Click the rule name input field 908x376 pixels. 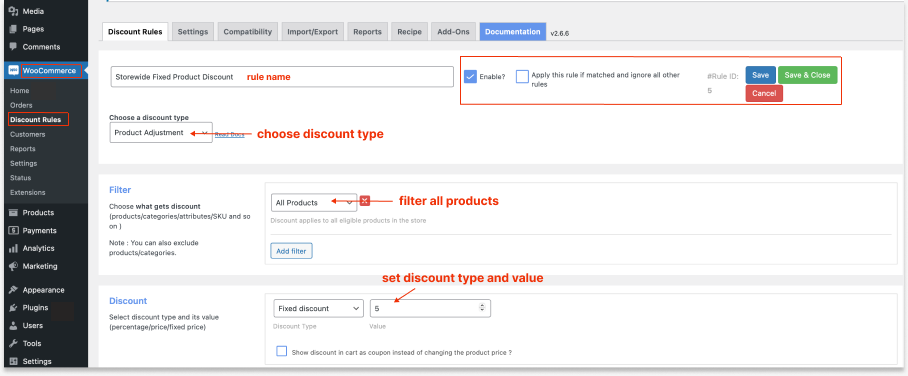[282, 77]
